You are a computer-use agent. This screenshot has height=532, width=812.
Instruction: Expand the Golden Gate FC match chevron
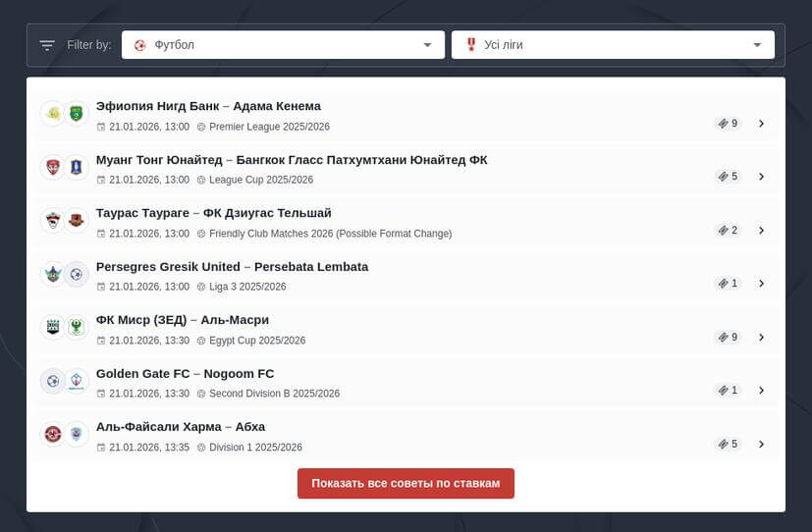tap(761, 391)
